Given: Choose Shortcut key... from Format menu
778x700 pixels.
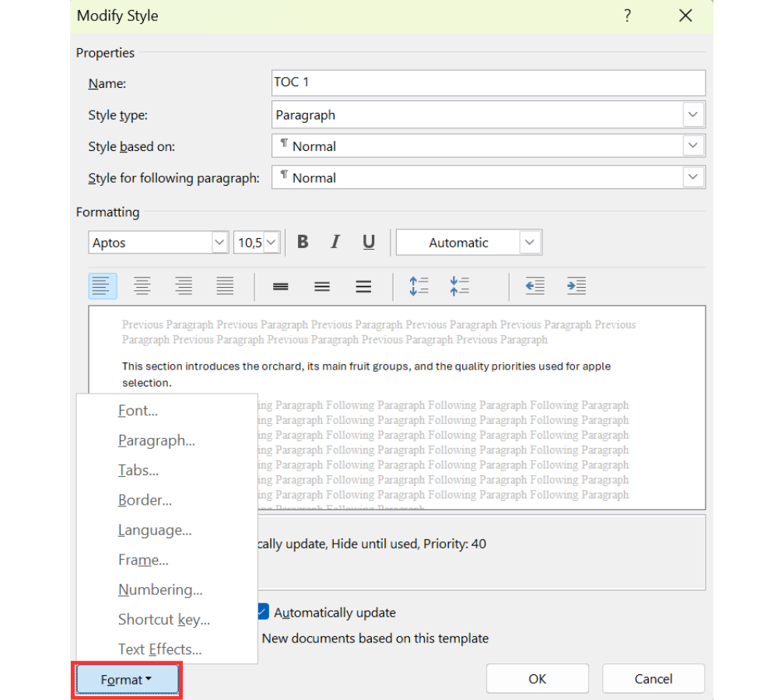Looking at the screenshot, I should tap(163, 619).
